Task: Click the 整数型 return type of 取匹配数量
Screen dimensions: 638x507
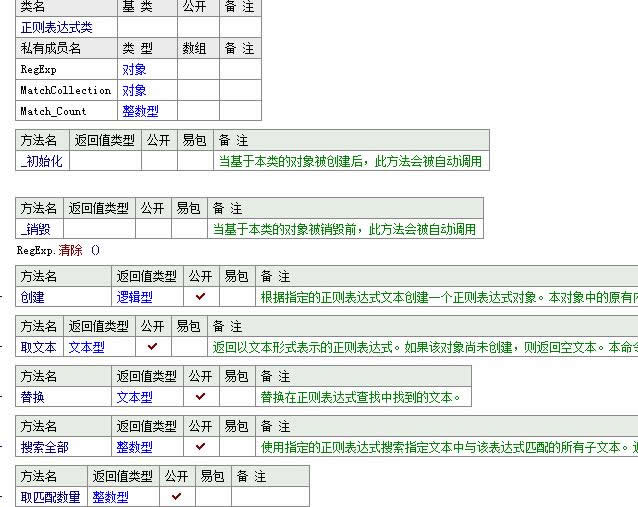Action: (111, 497)
